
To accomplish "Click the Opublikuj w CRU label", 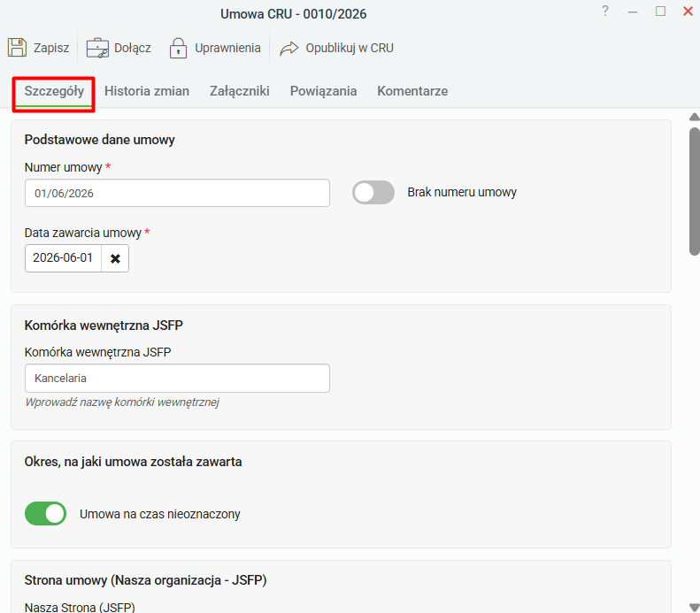I will [350, 48].
